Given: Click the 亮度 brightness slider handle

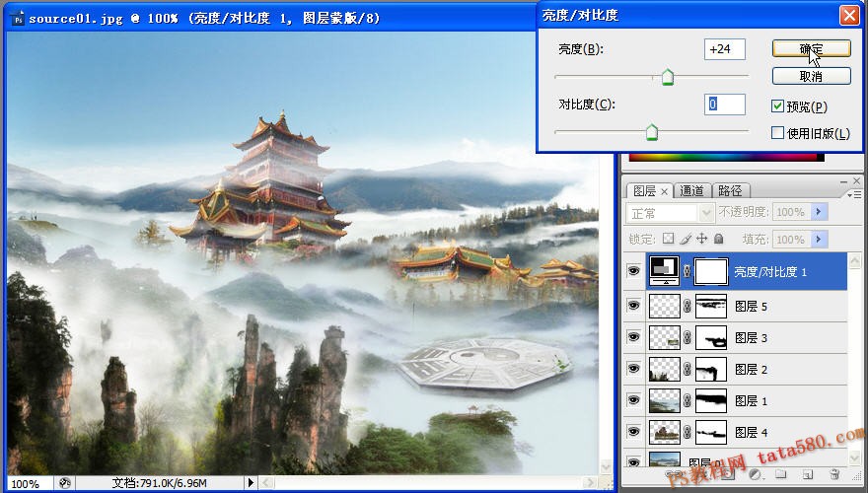Looking at the screenshot, I should (x=668, y=78).
